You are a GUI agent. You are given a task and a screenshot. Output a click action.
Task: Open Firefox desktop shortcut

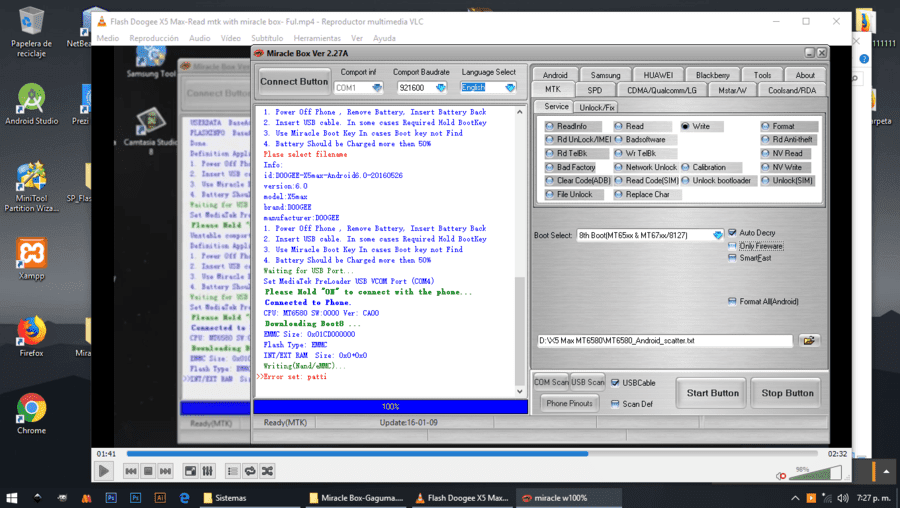point(31,336)
